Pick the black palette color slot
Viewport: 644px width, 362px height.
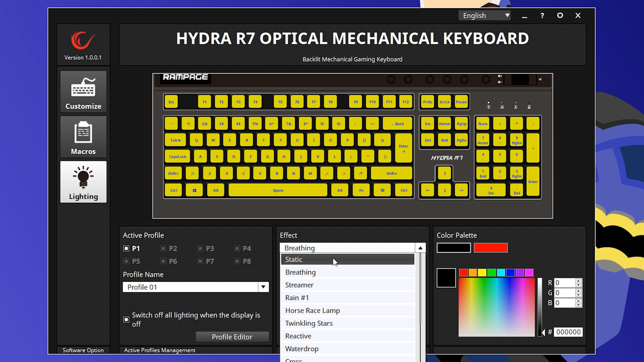pos(453,248)
